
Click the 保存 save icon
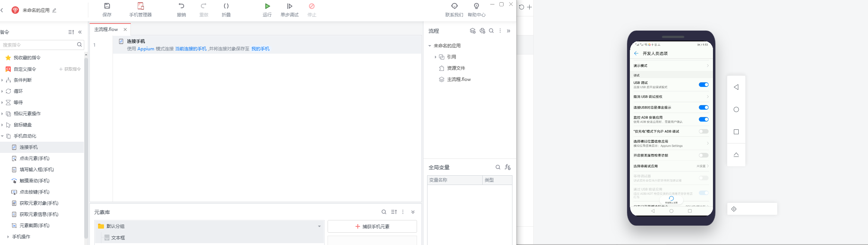[x=107, y=6]
